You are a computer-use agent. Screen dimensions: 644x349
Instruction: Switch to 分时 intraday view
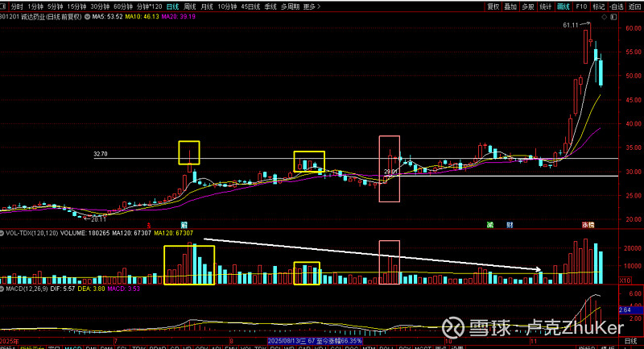coord(17,6)
